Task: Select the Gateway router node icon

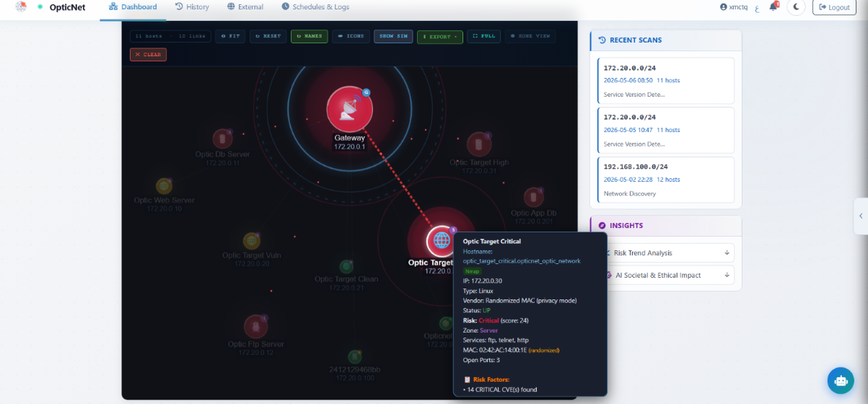Action: [x=349, y=109]
